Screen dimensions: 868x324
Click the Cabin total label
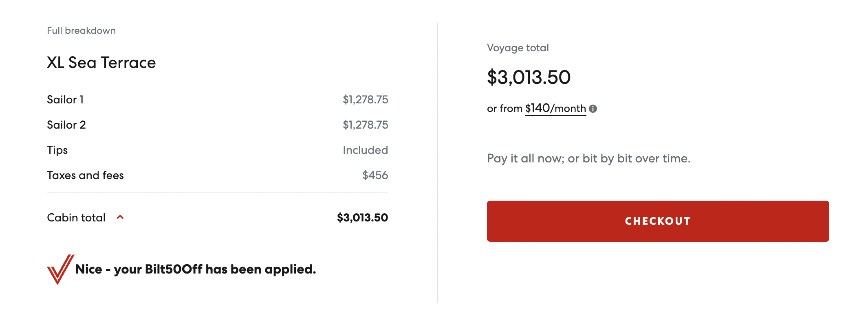click(76, 218)
